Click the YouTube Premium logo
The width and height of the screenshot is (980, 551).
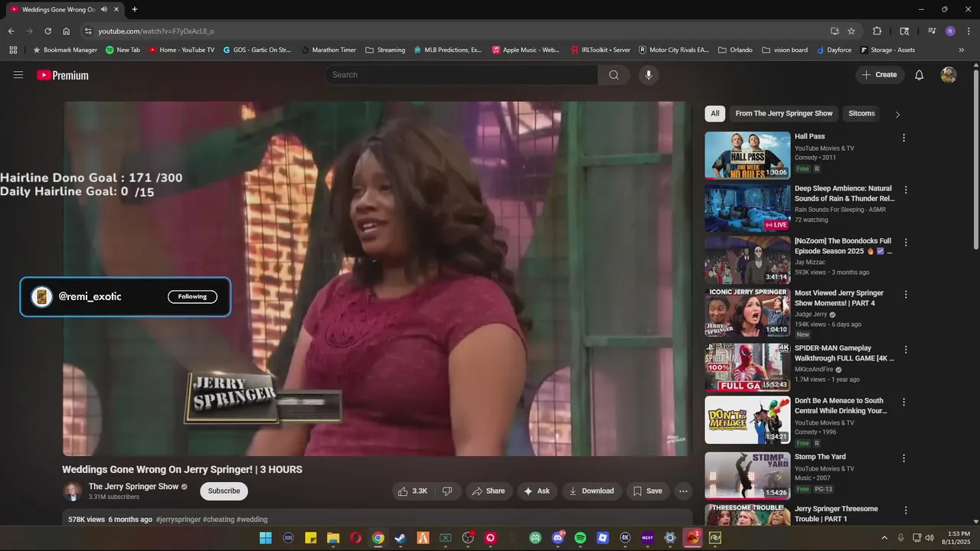63,75
